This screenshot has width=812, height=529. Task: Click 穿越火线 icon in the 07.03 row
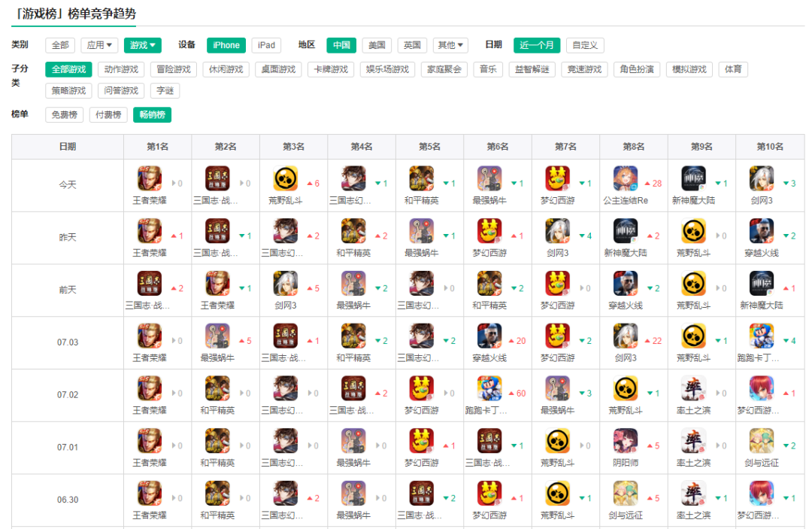pyautogui.click(x=489, y=336)
